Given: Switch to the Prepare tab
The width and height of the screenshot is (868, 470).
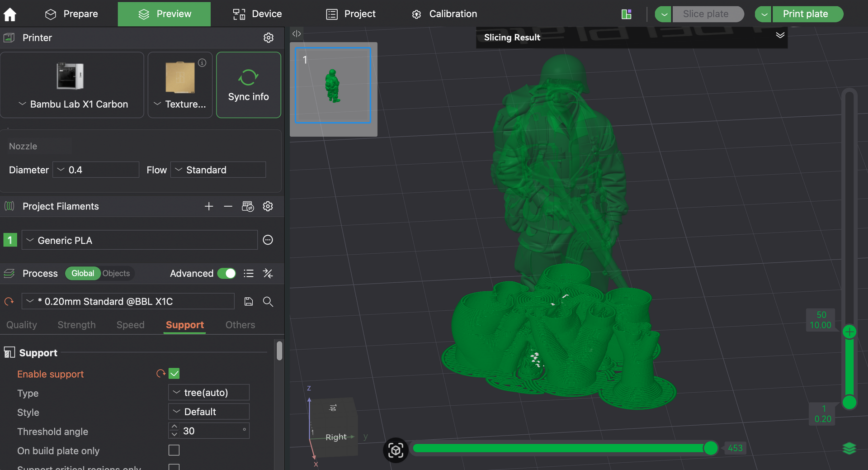Looking at the screenshot, I should click(x=72, y=14).
